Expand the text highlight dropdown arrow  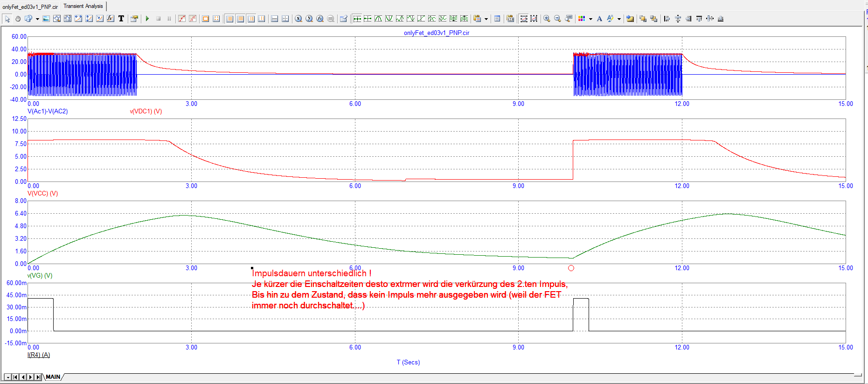pos(619,19)
